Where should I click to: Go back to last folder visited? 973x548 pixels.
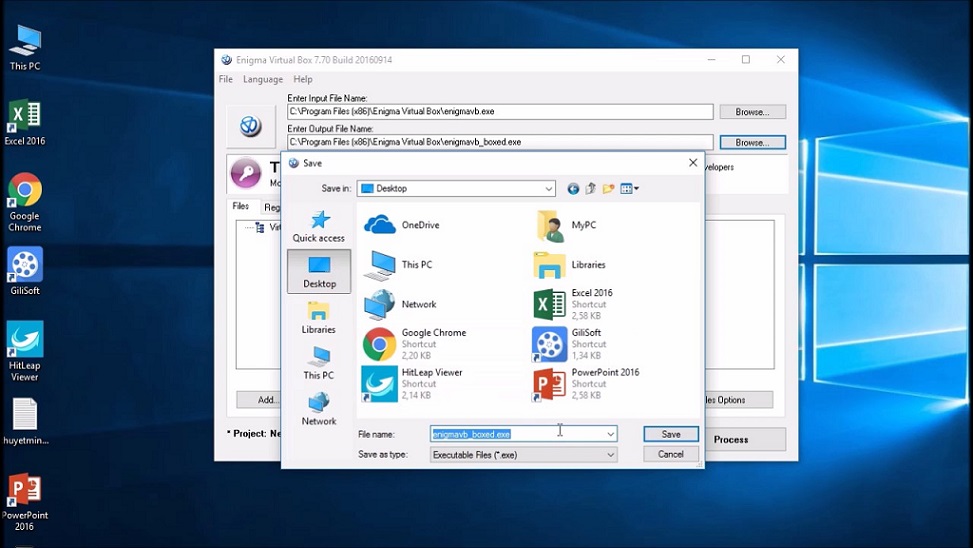(x=573, y=189)
